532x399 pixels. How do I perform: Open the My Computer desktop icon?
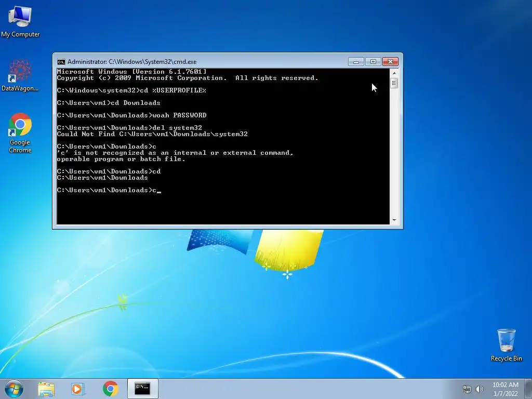click(x=20, y=22)
